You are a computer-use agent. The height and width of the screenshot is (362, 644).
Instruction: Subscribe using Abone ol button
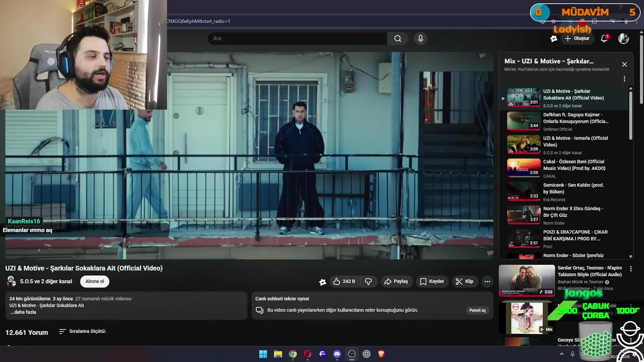point(95,282)
